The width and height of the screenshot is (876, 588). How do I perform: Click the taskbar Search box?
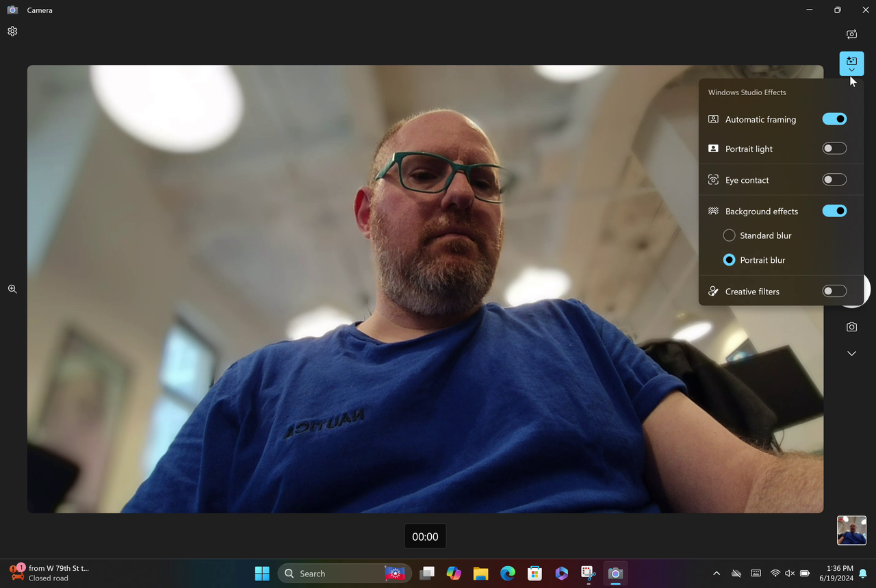345,574
